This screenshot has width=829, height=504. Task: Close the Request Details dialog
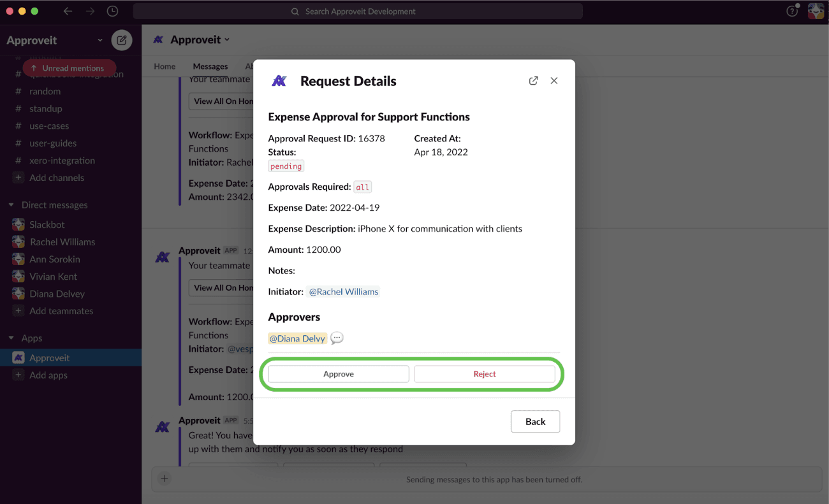pyautogui.click(x=554, y=81)
